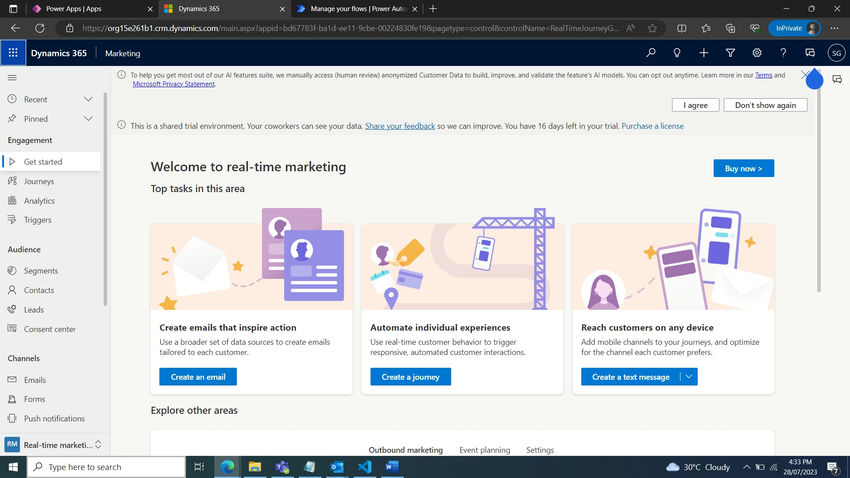Expand the Recent section

coord(88,99)
